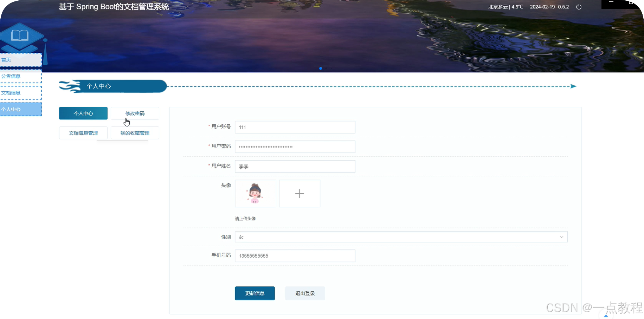Viewport: 644px width, 319px height.
Task: Click the 用户账号 input showing 111
Action: click(295, 127)
